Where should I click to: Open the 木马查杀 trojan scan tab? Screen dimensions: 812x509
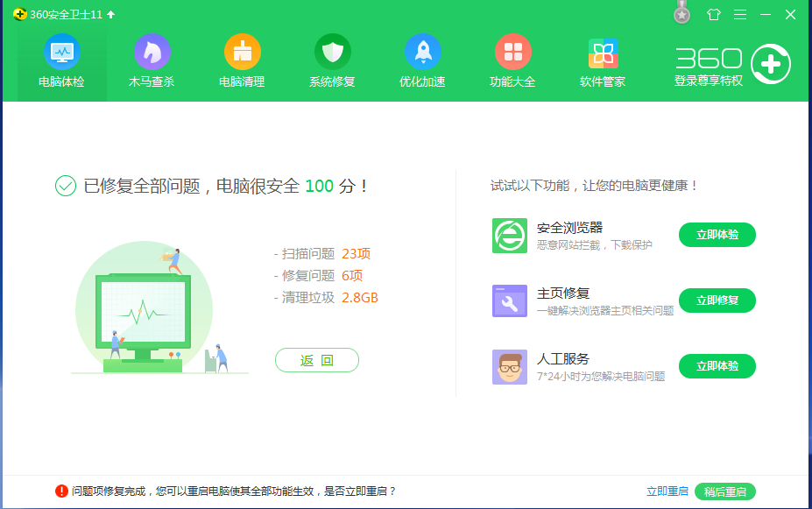pos(152,61)
